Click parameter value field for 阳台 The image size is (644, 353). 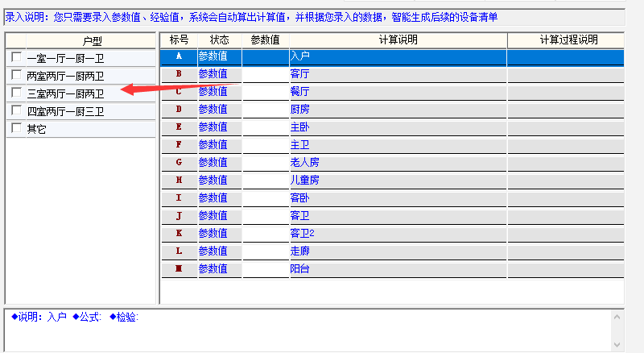266,269
